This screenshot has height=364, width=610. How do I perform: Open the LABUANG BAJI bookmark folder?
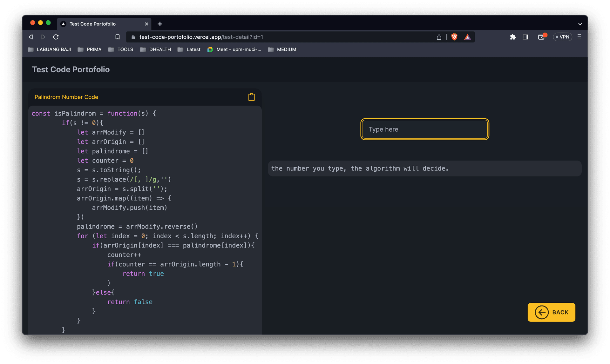tap(50, 50)
